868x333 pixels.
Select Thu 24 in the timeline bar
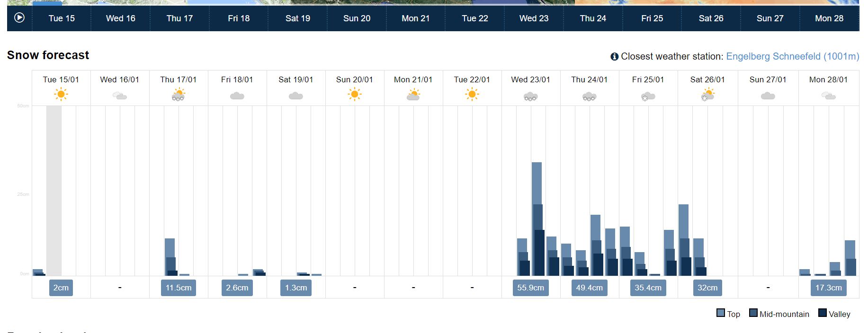click(x=593, y=18)
